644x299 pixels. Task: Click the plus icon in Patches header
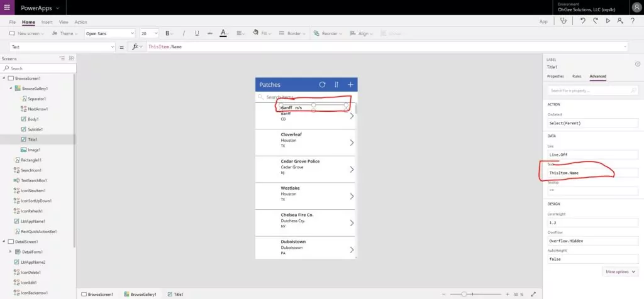click(x=350, y=85)
